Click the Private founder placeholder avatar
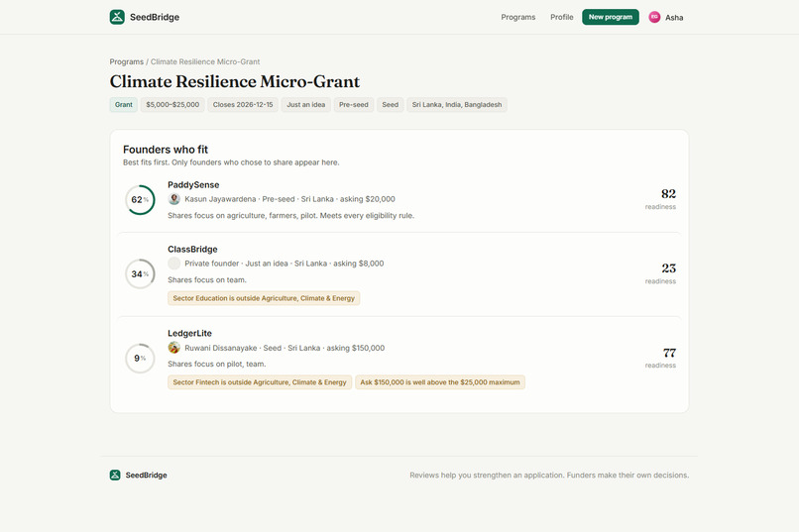This screenshot has height=532, width=799. click(174, 264)
